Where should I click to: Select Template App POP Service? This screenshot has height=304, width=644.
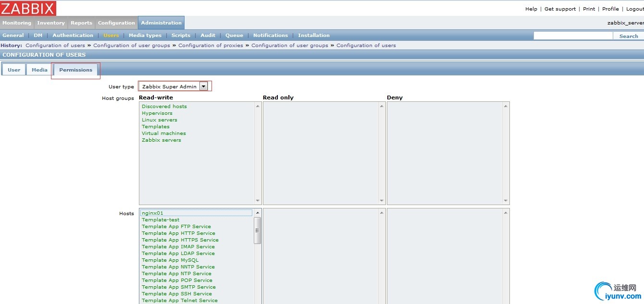click(x=177, y=280)
